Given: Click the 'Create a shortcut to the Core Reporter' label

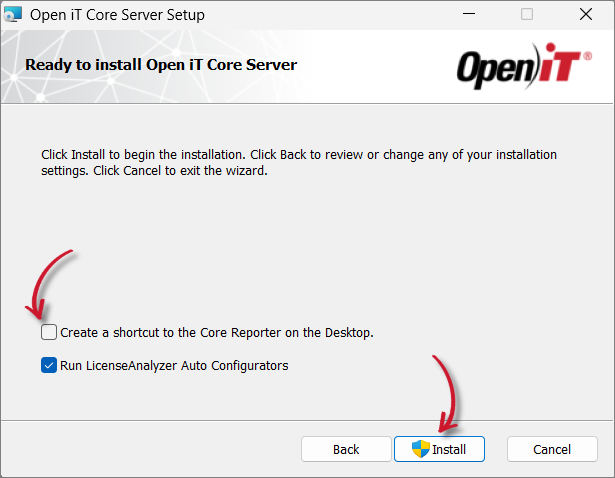Looking at the screenshot, I should (x=217, y=333).
